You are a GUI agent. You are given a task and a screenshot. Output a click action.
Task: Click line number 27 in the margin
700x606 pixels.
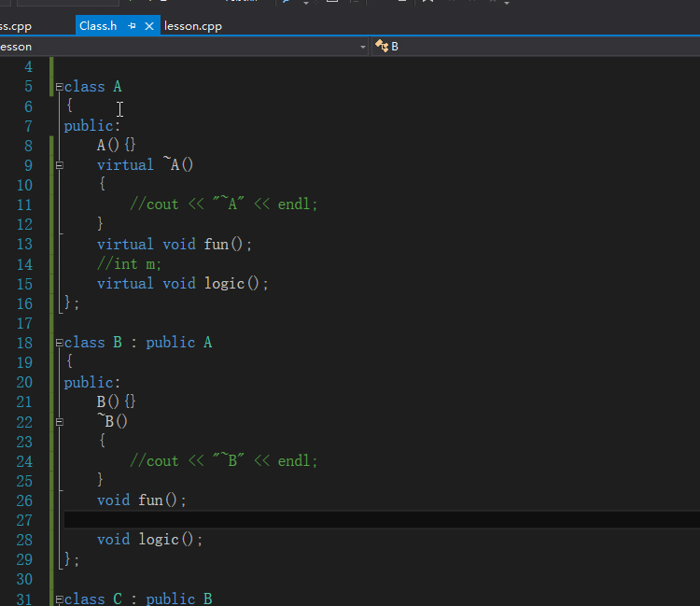[x=24, y=520]
